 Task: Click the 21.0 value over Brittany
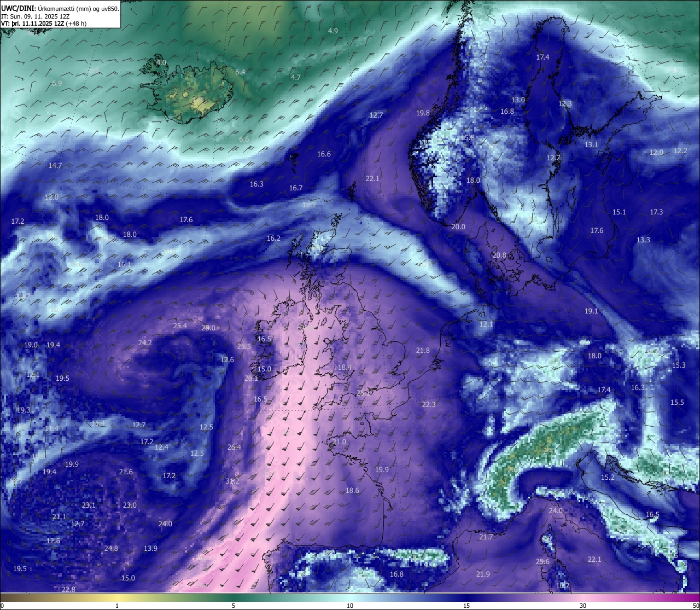[339, 442]
